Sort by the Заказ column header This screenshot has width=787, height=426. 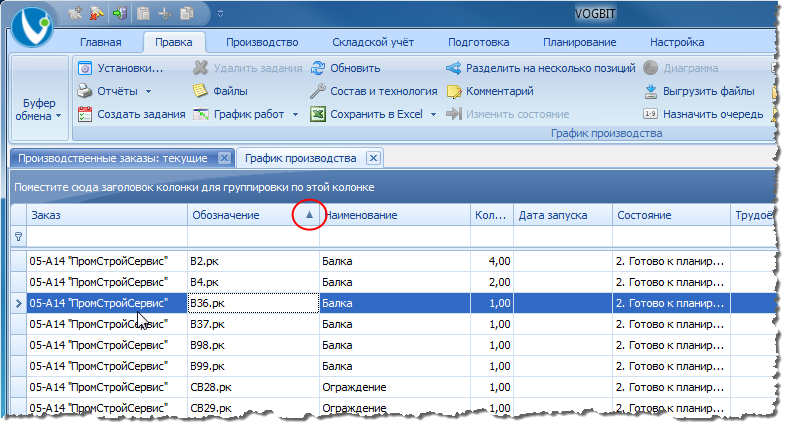pos(107,215)
